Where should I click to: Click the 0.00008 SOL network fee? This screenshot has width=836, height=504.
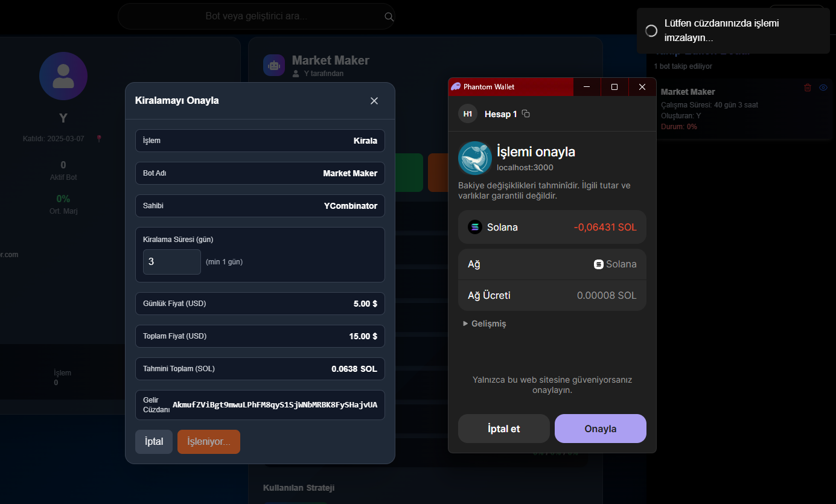607,296
